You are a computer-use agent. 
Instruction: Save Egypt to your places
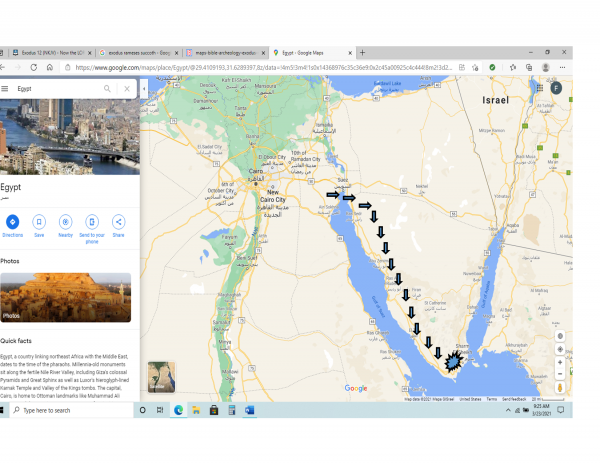pos(39,226)
